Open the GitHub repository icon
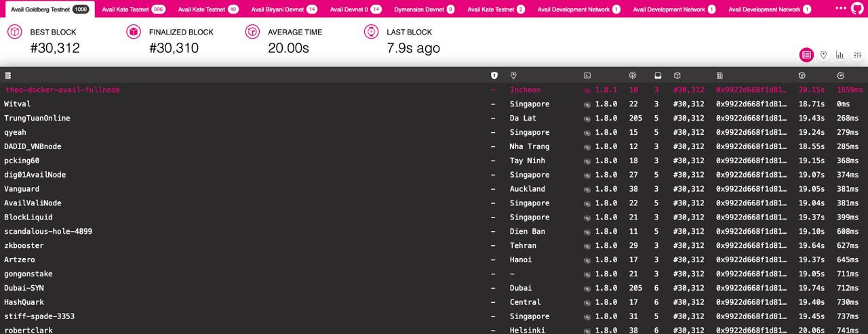Viewport: 868px width, 334px height. click(x=858, y=9)
